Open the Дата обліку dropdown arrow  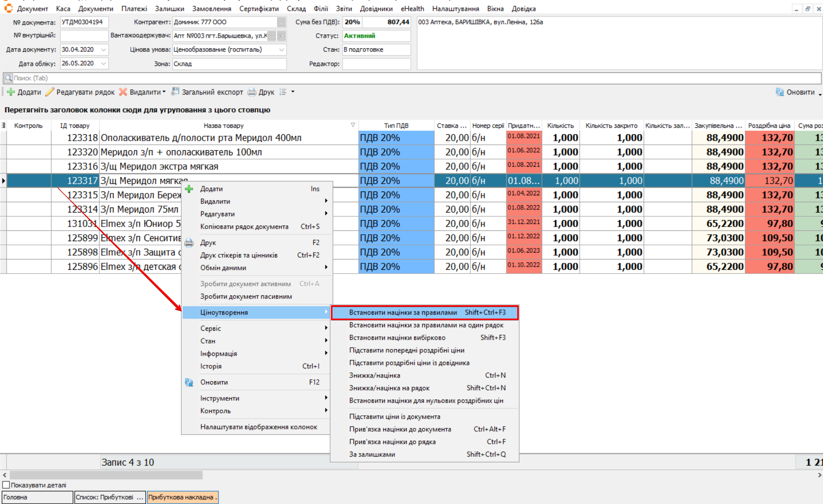[x=103, y=63]
